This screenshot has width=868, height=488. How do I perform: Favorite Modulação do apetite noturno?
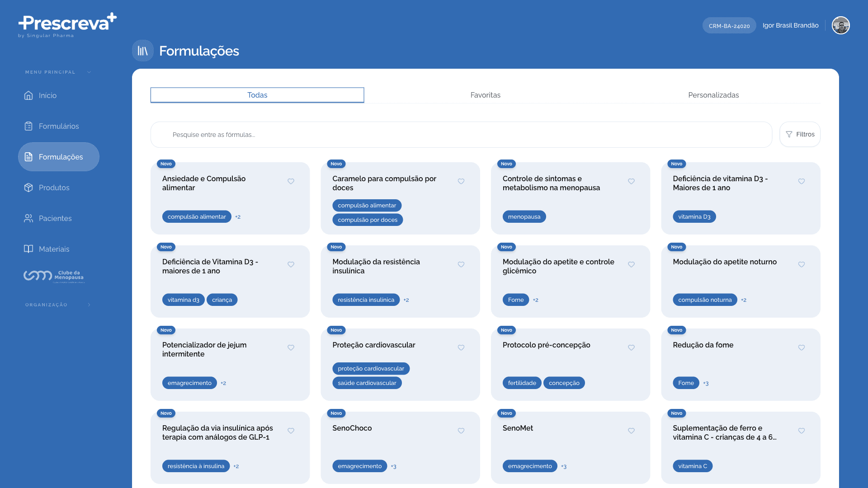(x=802, y=264)
